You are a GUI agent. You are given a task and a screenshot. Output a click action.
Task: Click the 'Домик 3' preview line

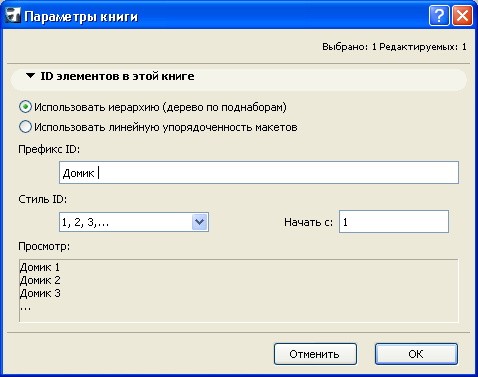tap(40, 293)
